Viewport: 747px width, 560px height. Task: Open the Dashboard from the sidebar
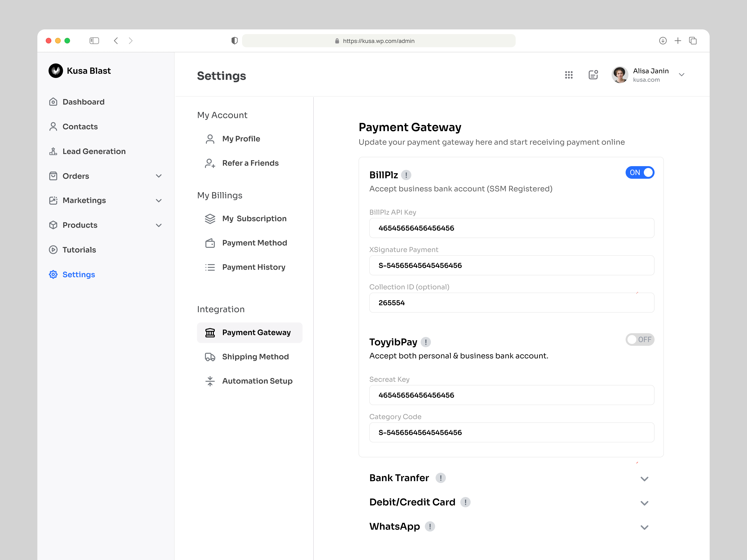click(x=83, y=101)
